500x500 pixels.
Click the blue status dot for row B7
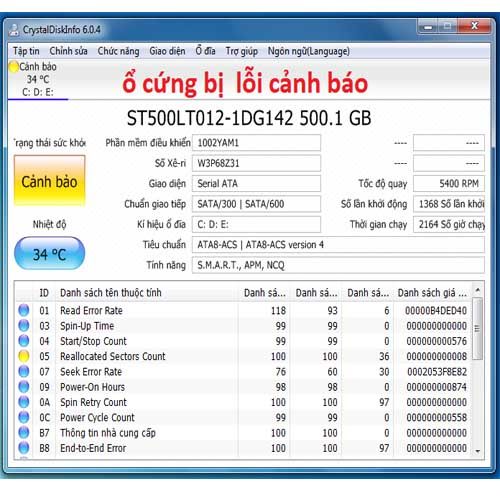[24, 432]
